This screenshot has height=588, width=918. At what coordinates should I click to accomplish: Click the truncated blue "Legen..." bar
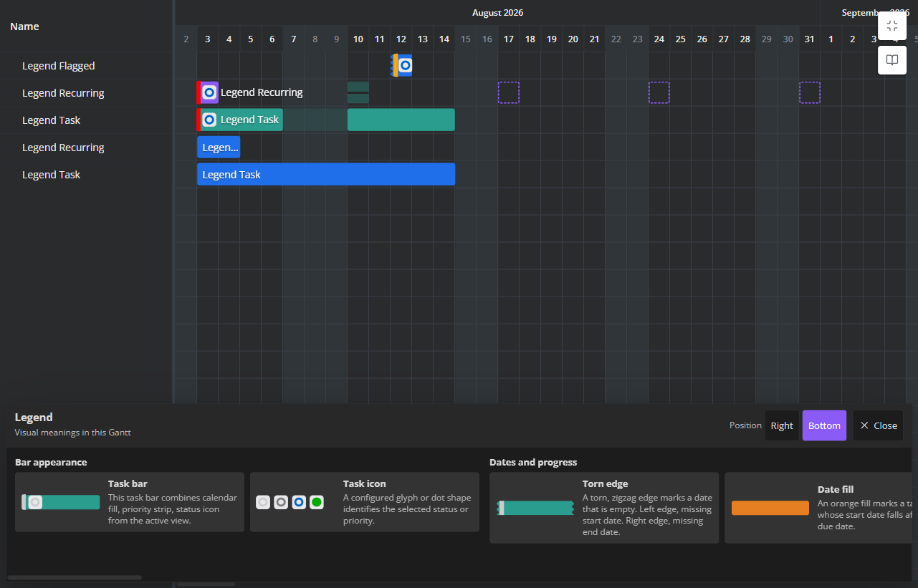pos(219,147)
